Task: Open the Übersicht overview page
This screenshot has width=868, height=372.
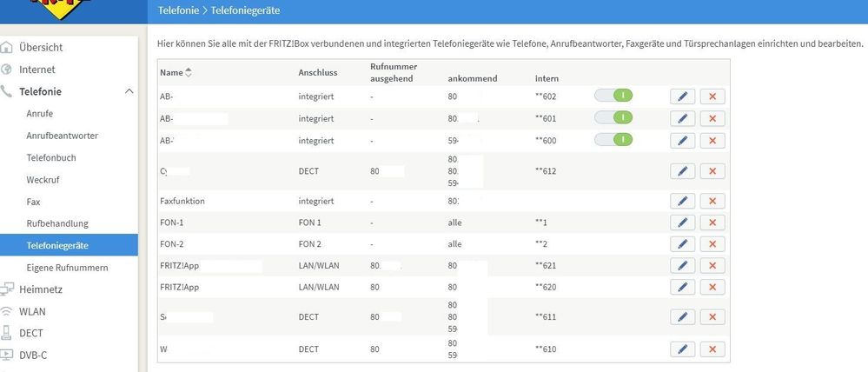Action: 40,47
